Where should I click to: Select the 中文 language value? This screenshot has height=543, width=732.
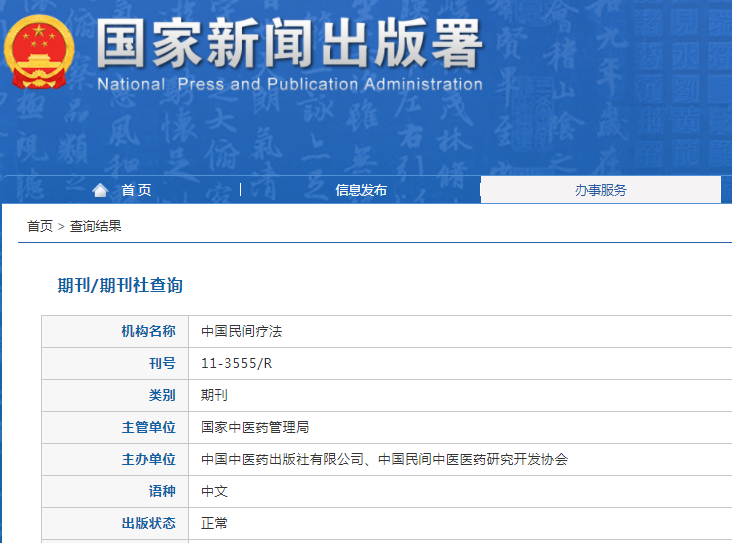214,491
